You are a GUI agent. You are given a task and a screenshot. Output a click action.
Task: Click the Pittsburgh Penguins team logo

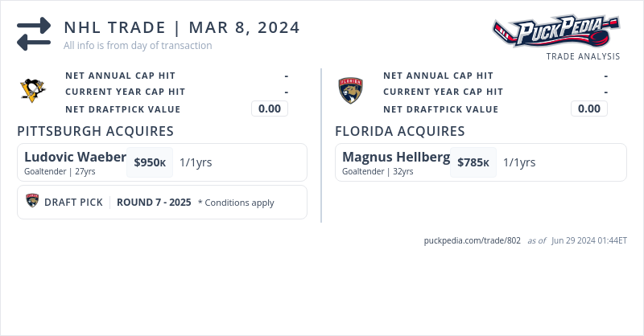(x=33, y=90)
